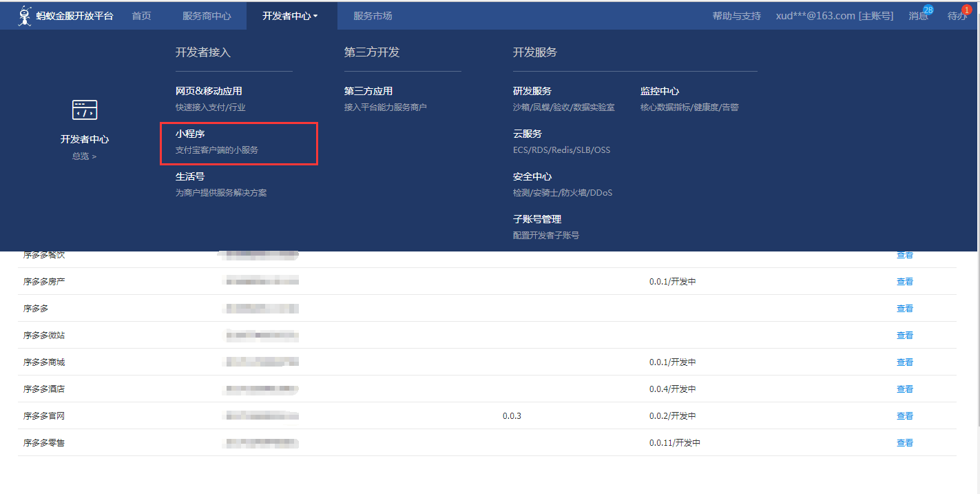The image size is (980, 494).
Task: Click 查看 for 序多多官网 row
Action: click(905, 416)
